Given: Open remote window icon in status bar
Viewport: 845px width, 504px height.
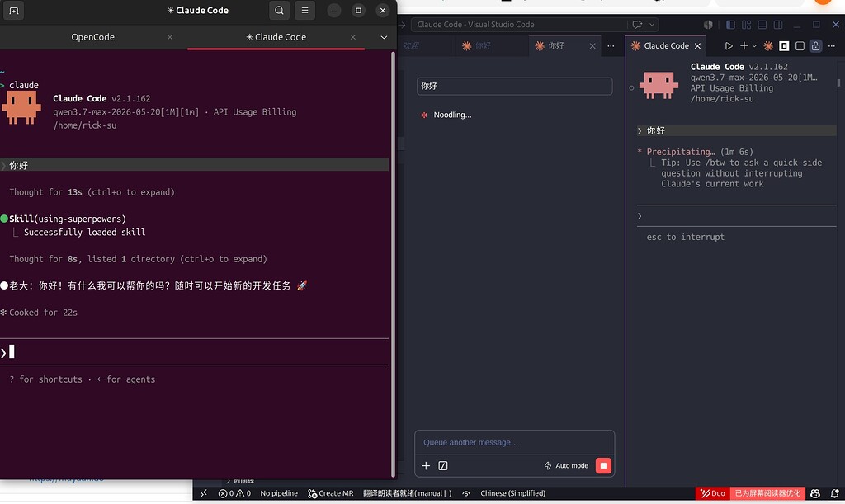Looking at the screenshot, I should [203, 493].
